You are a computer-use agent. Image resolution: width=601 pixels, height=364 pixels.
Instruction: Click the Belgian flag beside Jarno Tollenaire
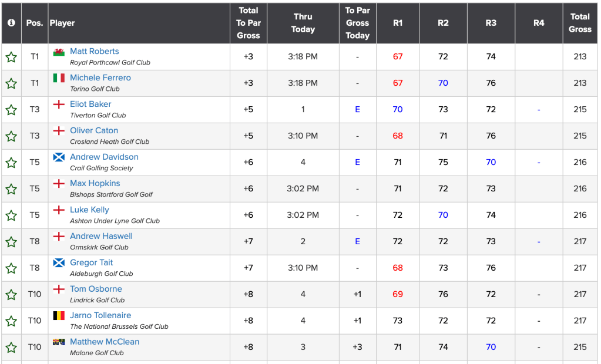(59, 316)
